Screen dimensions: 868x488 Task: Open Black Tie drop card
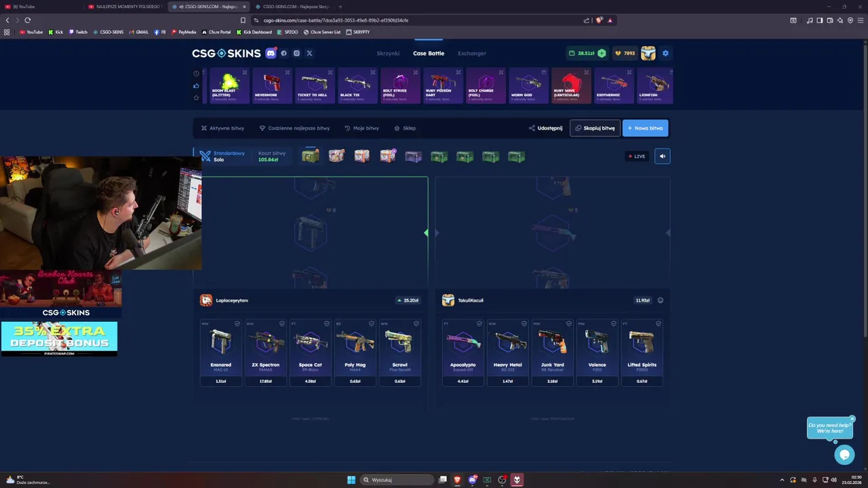pyautogui.click(x=357, y=85)
